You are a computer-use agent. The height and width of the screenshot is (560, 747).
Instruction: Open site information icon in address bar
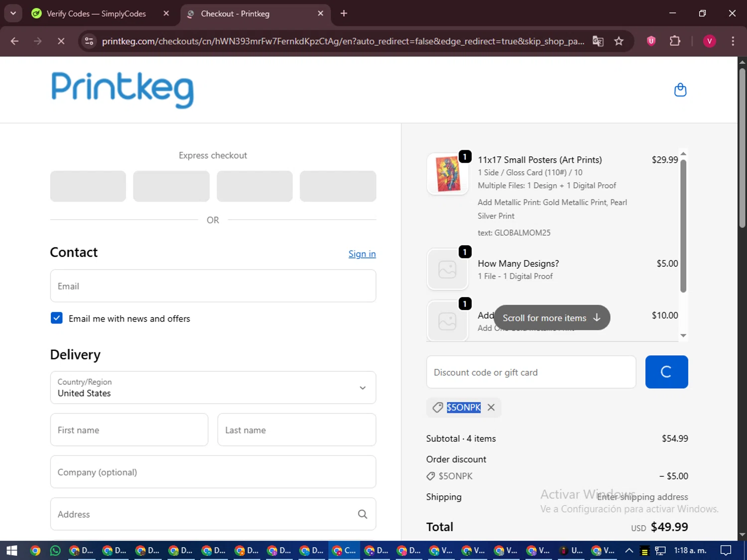(x=89, y=41)
